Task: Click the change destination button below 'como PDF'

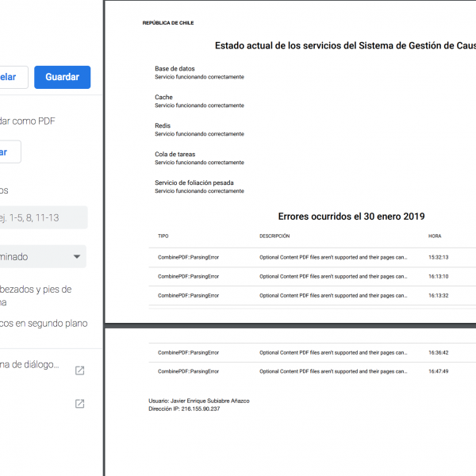Action: (10, 152)
